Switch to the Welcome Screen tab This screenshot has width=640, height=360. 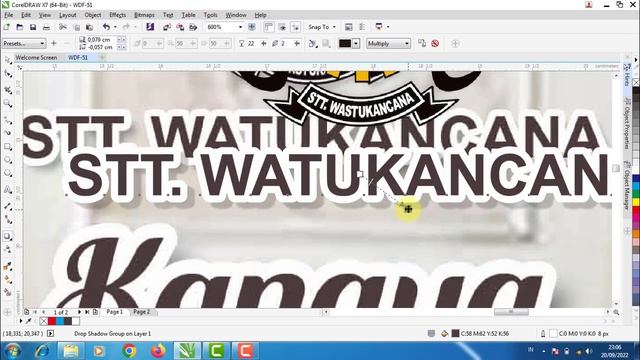point(36,58)
